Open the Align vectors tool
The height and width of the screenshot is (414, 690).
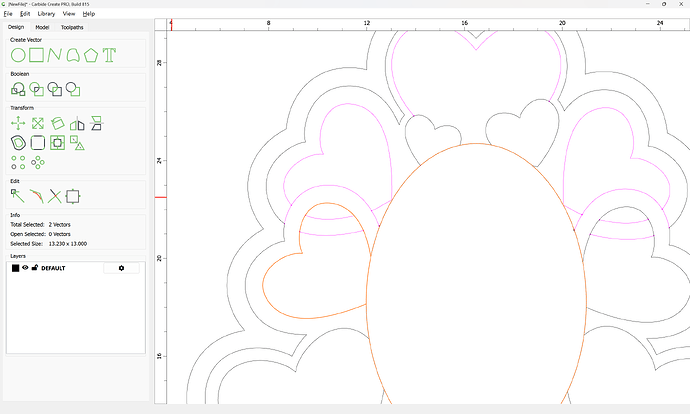96,123
